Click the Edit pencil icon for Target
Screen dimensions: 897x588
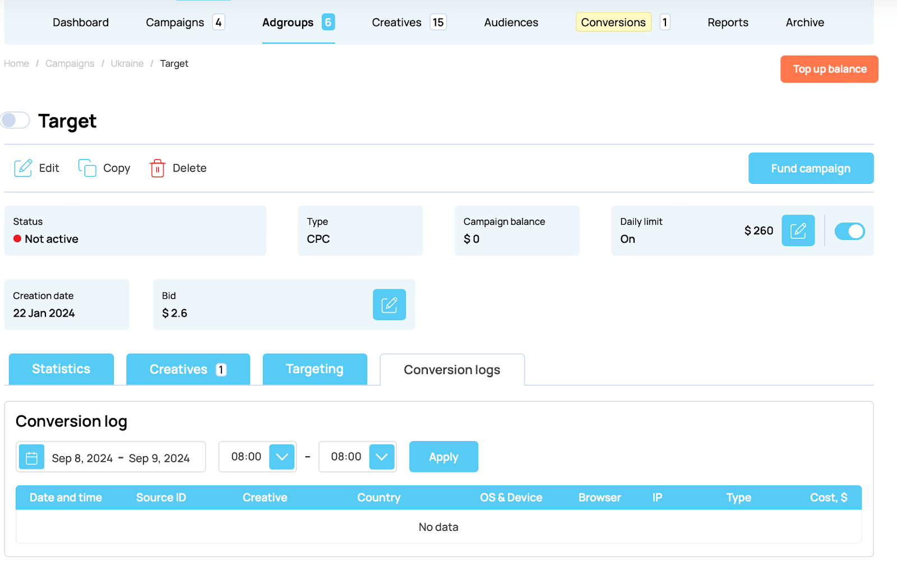(x=23, y=168)
